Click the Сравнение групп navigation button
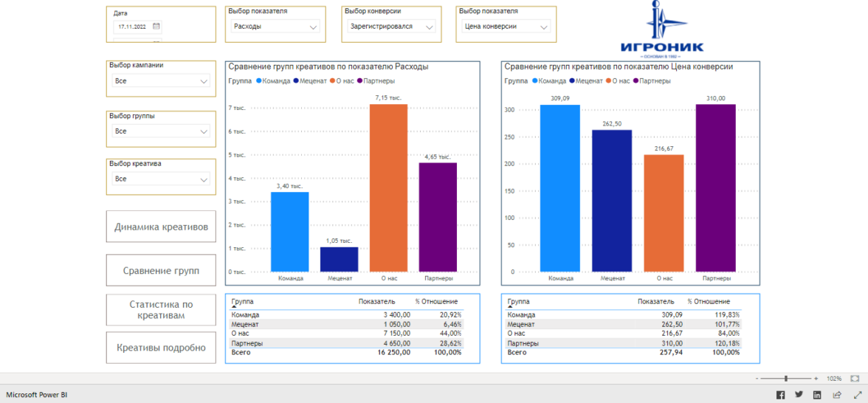This screenshot has width=868, height=403. pos(161,271)
